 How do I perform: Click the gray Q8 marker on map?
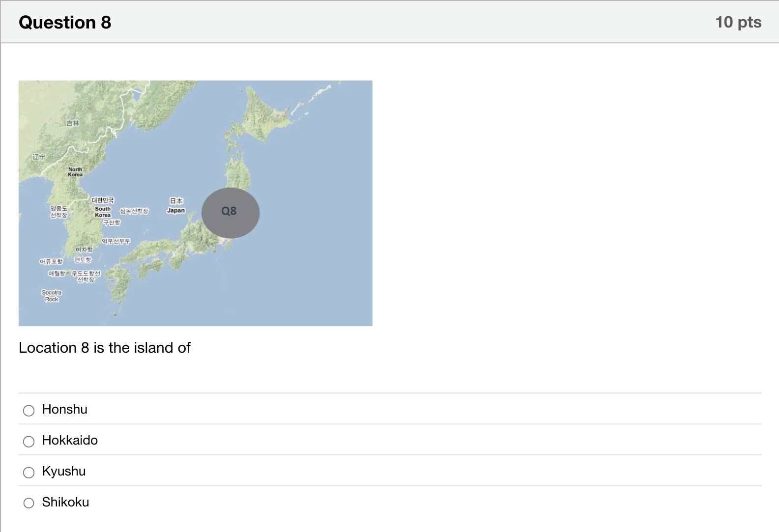tap(231, 213)
